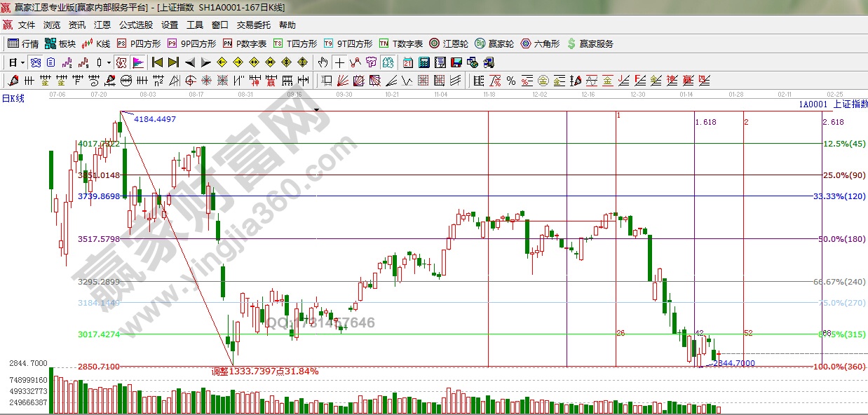This screenshot has width=868, height=415.
Task: Open the 交易委托 trading menu
Action: coord(253,25)
